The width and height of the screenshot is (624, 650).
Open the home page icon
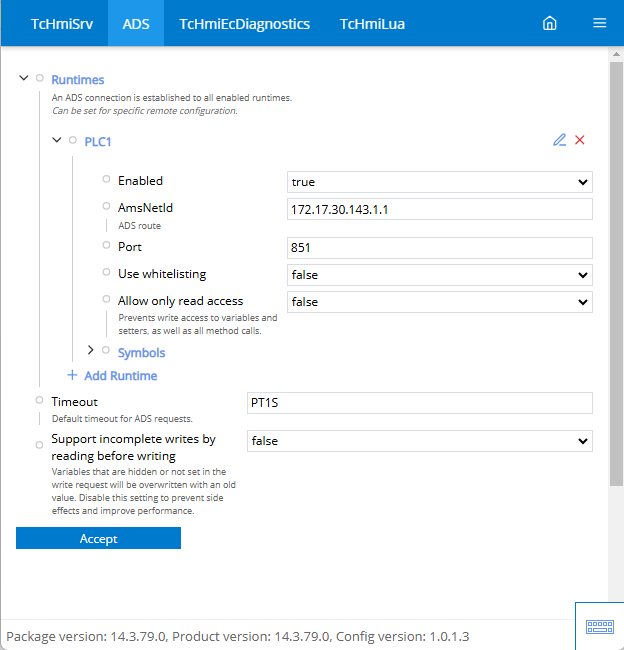[549, 23]
